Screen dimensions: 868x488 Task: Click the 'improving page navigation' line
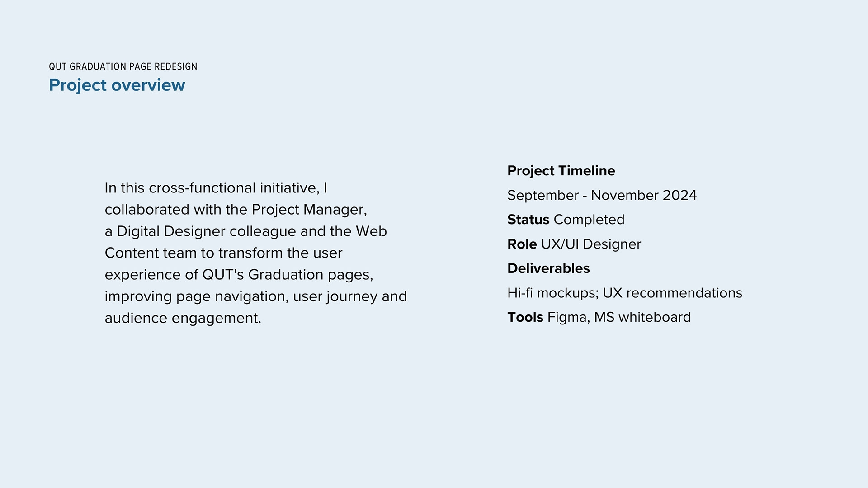[x=256, y=296]
